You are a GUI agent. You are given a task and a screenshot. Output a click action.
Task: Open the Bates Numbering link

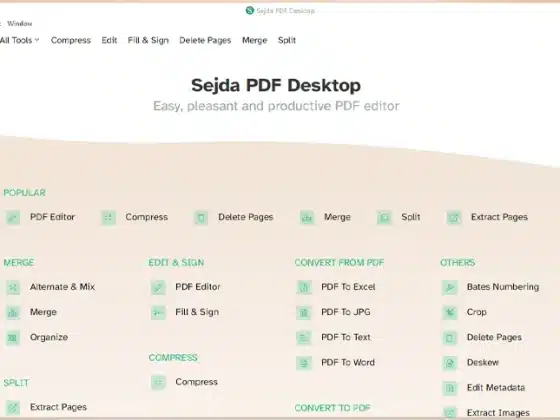pyautogui.click(x=503, y=287)
